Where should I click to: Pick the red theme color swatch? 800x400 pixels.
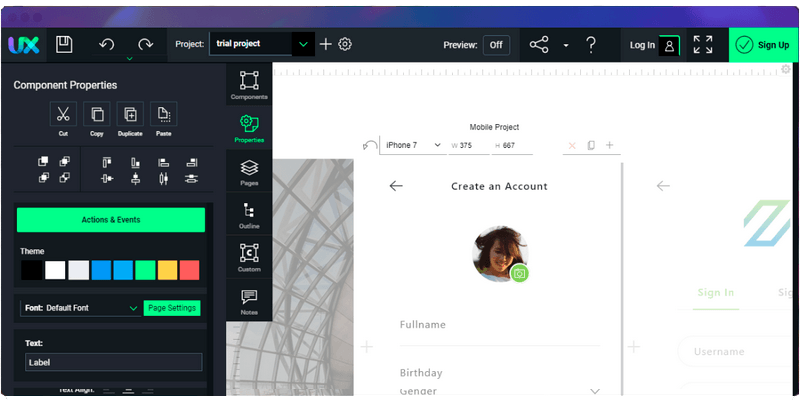click(189, 270)
